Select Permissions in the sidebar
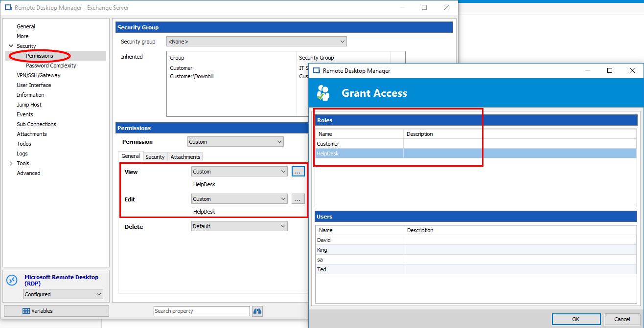 pos(40,56)
